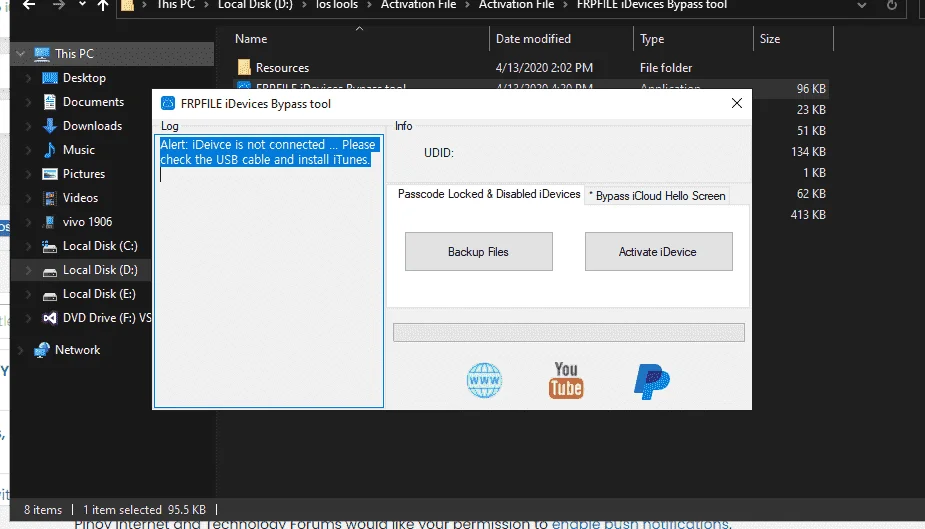Click the '134 KB' size cell
The width and height of the screenshot is (925, 529).
coord(808,152)
